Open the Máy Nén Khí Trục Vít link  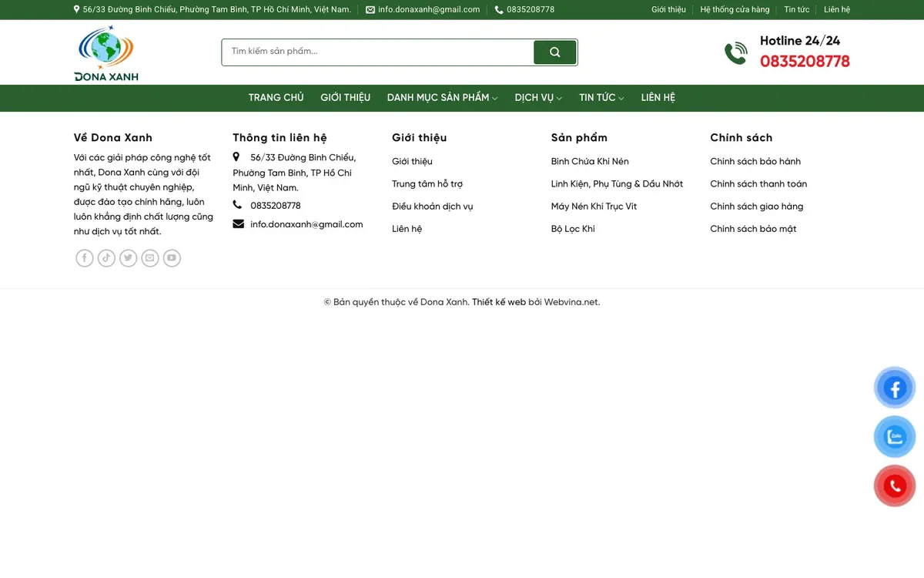pos(594,207)
